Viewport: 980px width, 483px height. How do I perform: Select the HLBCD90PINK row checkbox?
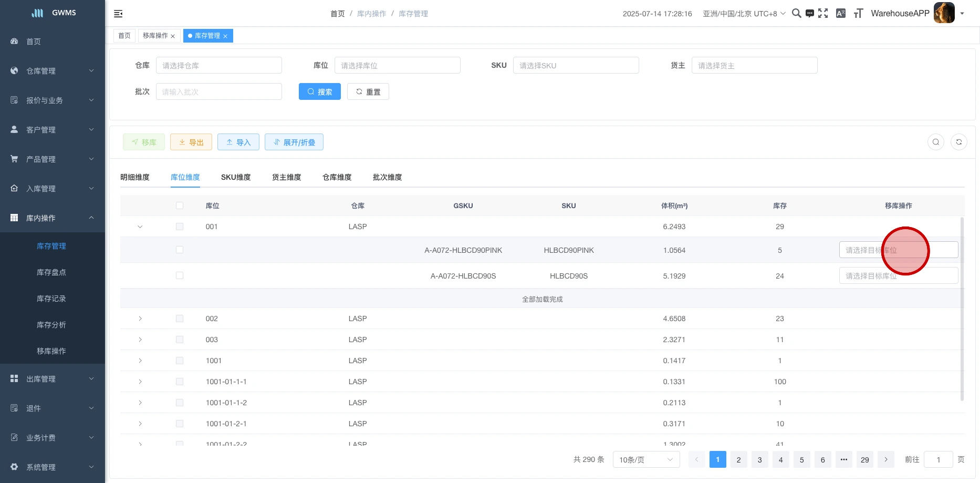(180, 250)
